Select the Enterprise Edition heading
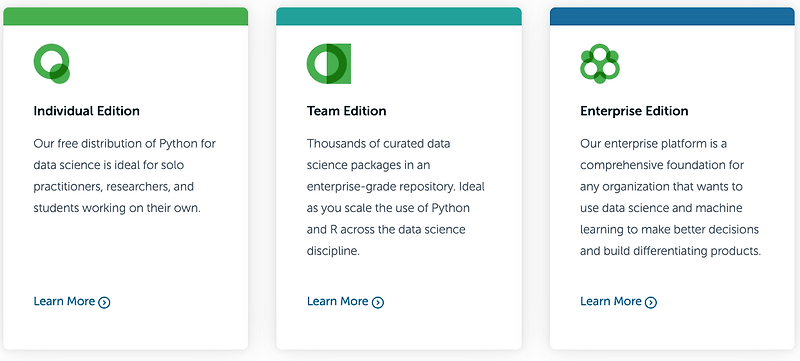The width and height of the screenshot is (800, 361). 634,111
